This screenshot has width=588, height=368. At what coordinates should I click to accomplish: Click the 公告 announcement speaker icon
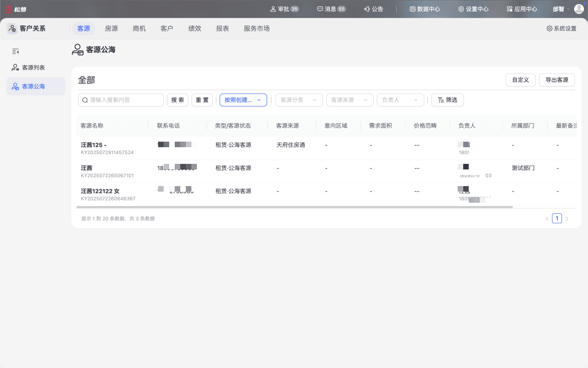click(x=367, y=9)
